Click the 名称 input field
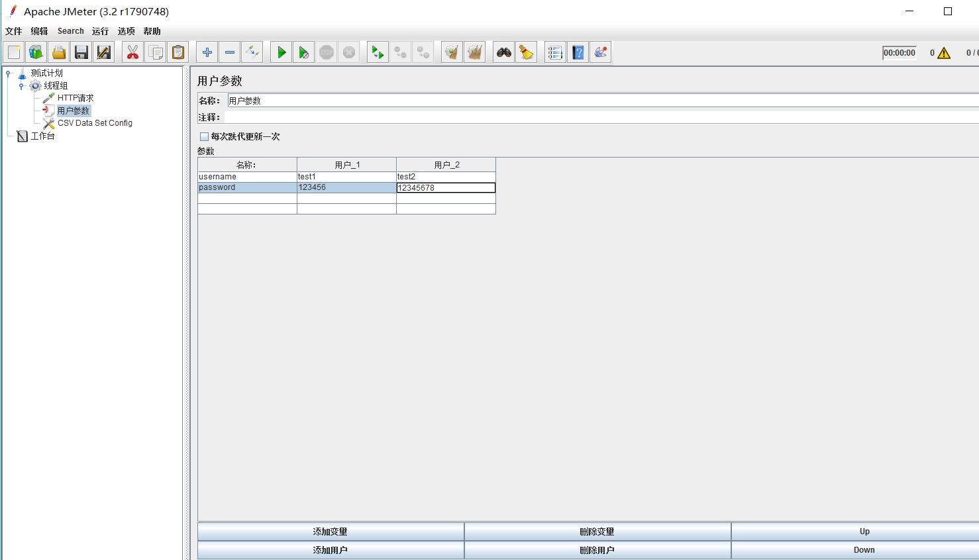The height and width of the screenshot is (560, 979). tap(603, 101)
